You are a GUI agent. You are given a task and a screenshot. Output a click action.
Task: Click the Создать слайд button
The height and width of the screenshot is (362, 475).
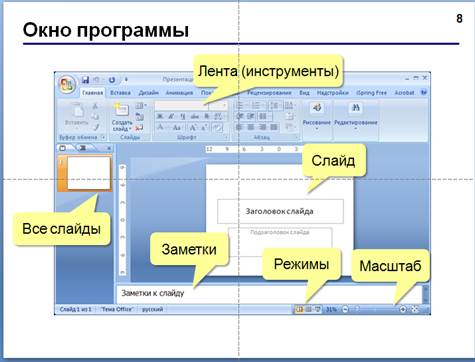pos(121,117)
